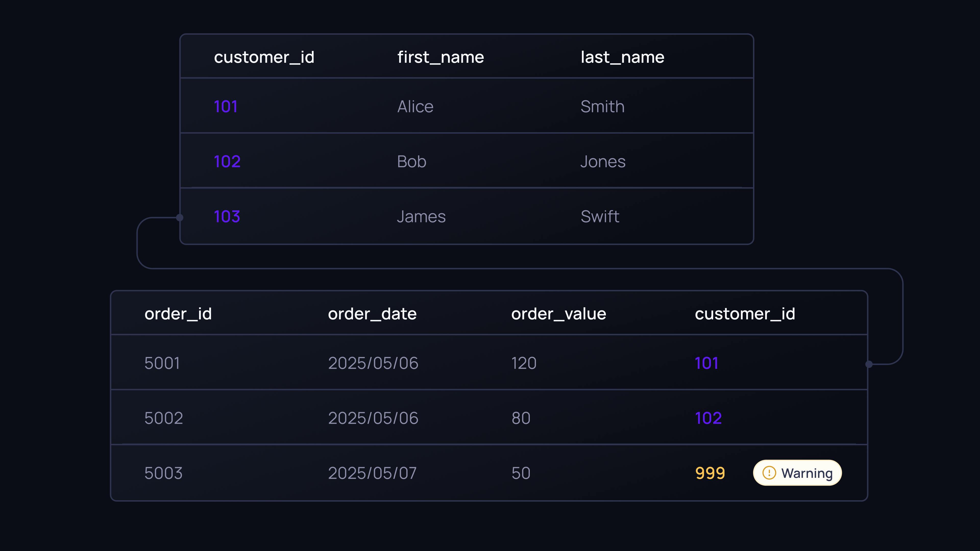Click customer_id header in the customers table
This screenshot has height=551, width=980.
tap(264, 57)
